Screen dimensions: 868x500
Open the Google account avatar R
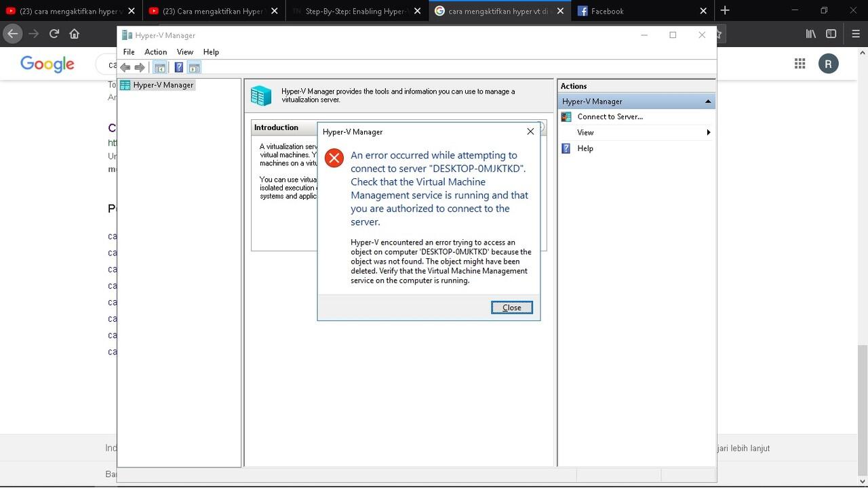829,64
